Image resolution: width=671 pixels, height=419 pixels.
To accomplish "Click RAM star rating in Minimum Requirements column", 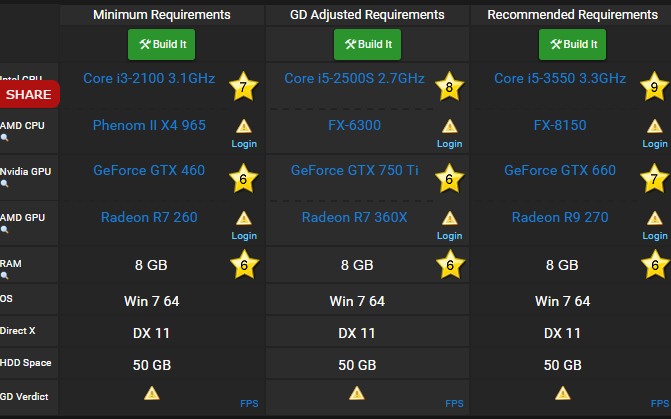I will click(x=244, y=264).
